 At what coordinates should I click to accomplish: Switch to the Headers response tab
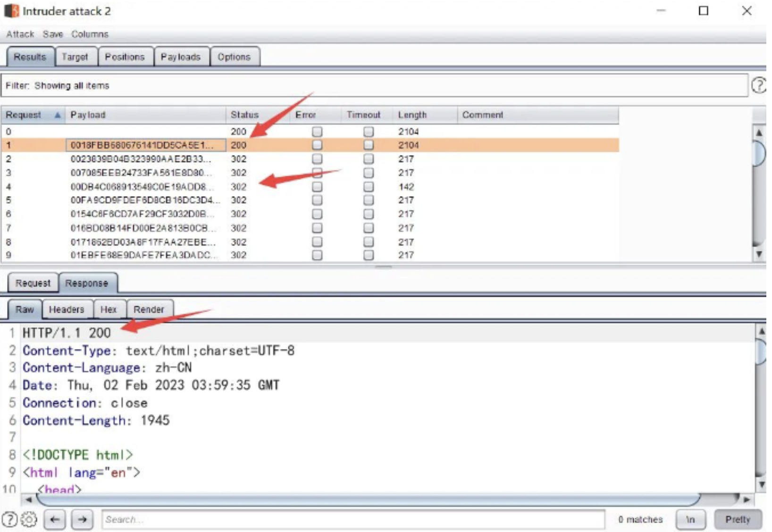67,309
